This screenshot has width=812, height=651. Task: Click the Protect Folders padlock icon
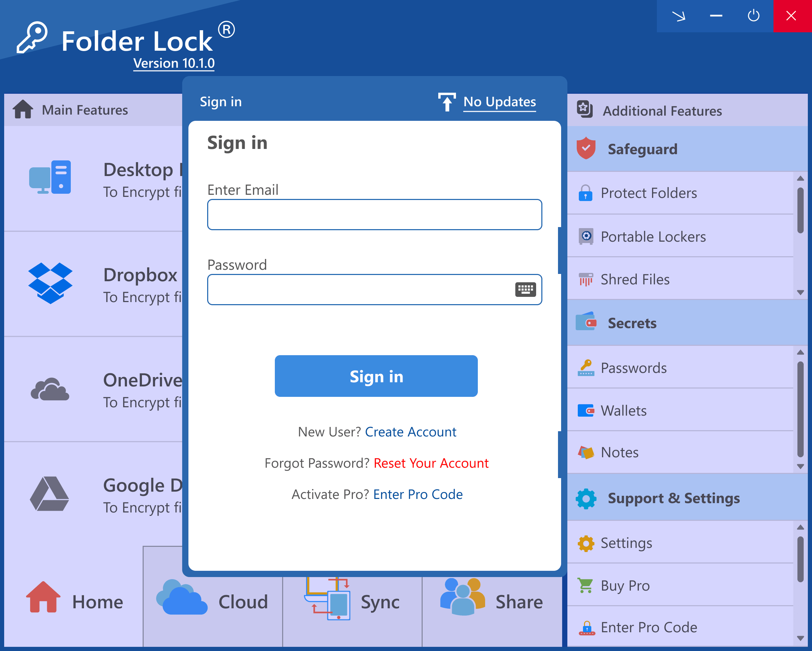coord(585,193)
